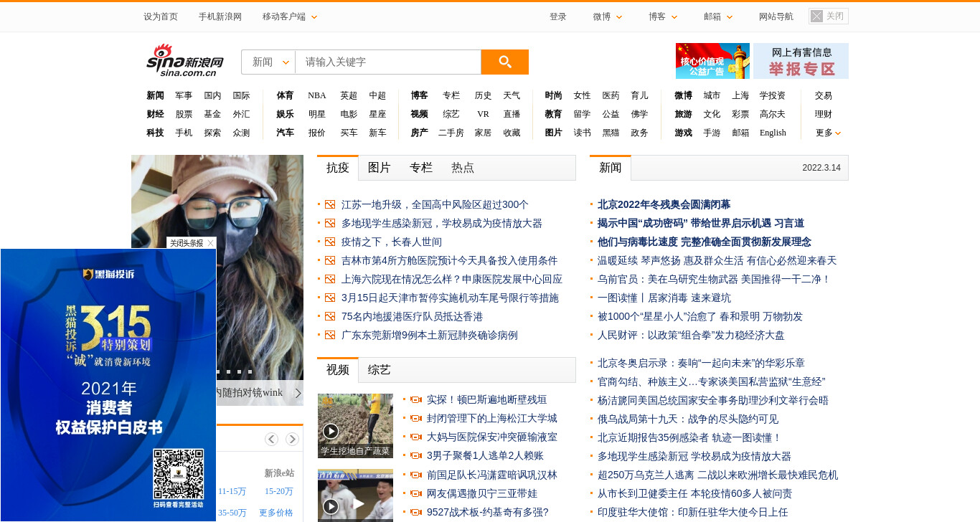Open 网站导航 link

tap(776, 16)
